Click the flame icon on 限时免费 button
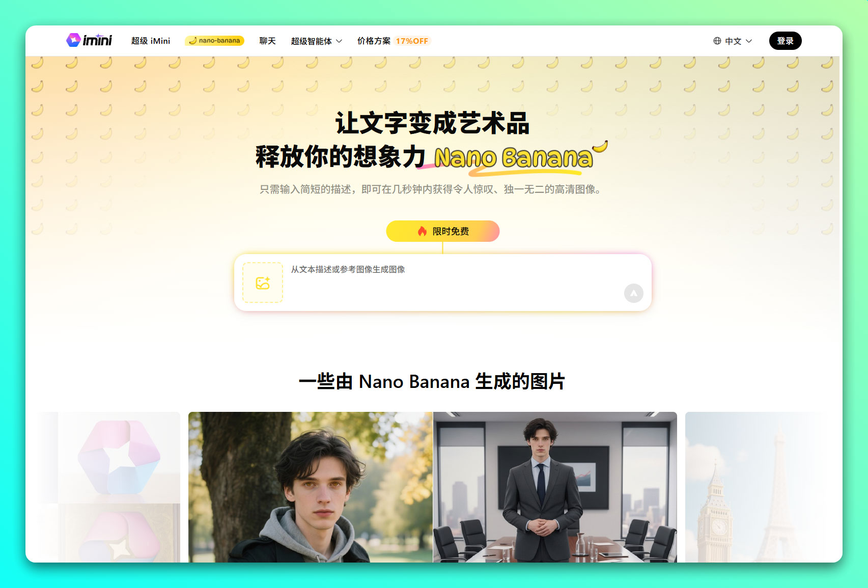868x588 pixels. pyautogui.click(x=422, y=231)
